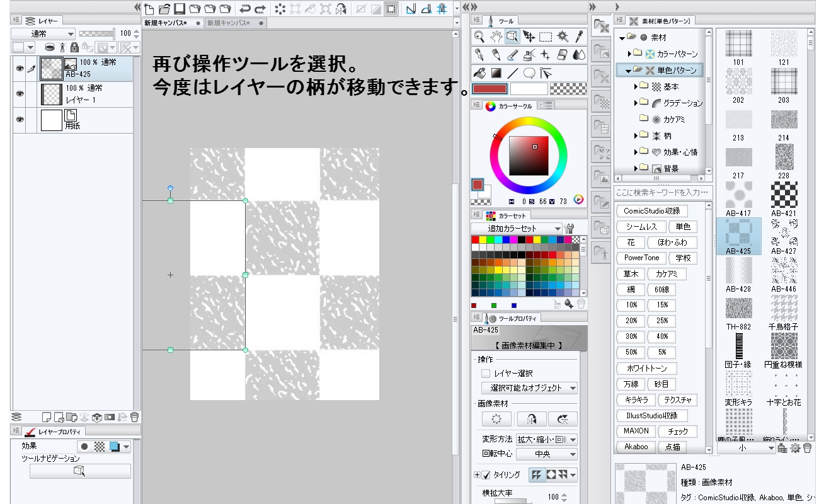Select the Balloon tool

(529, 72)
